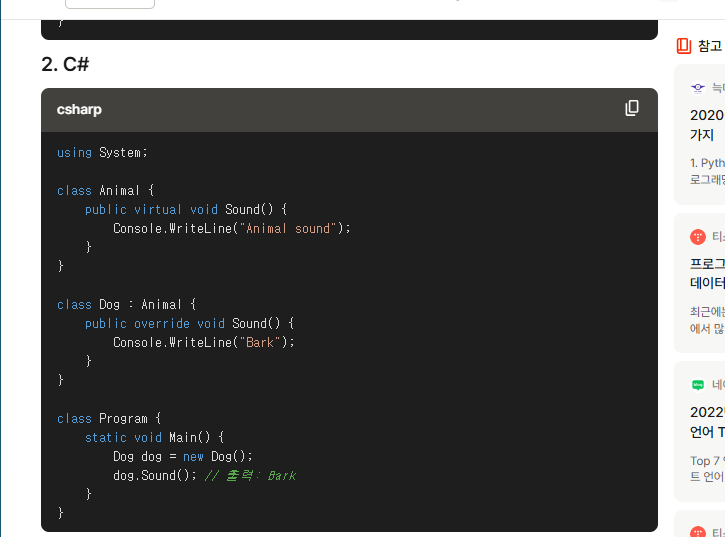
Task: Click the 'class Animal {' code line
Action: (105, 191)
